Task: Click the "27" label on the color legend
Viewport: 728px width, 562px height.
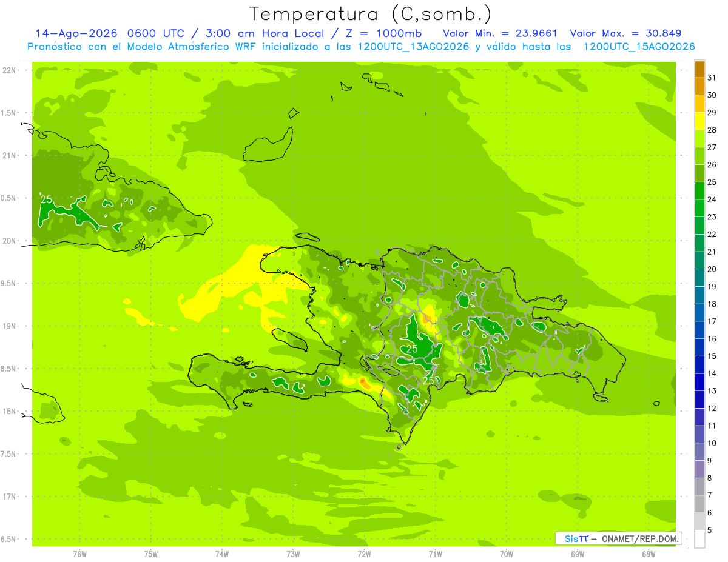Action: [x=712, y=147]
